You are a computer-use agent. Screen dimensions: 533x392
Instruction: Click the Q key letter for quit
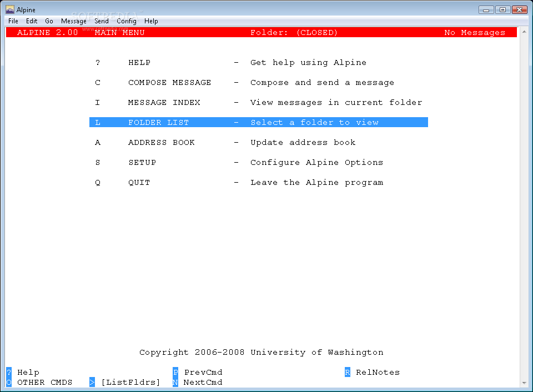[x=98, y=183]
